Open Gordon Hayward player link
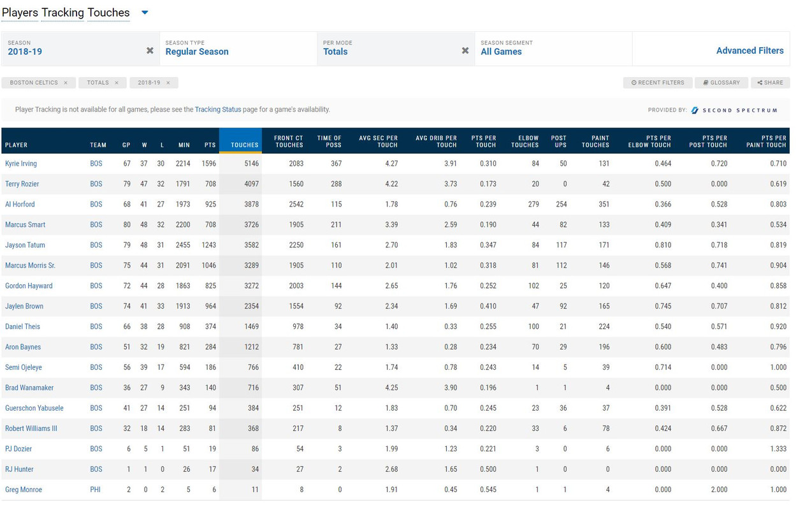The height and width of the screenshot is (510, 812). [29, 286]
